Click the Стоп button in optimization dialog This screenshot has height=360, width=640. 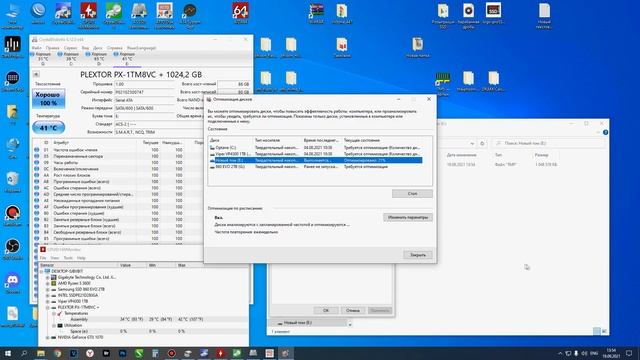[x=412, y=193]
